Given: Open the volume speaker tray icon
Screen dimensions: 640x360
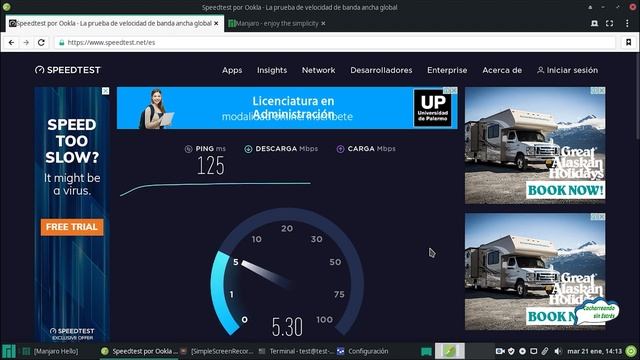Looking at the screenshot, I should pos(558,351).
